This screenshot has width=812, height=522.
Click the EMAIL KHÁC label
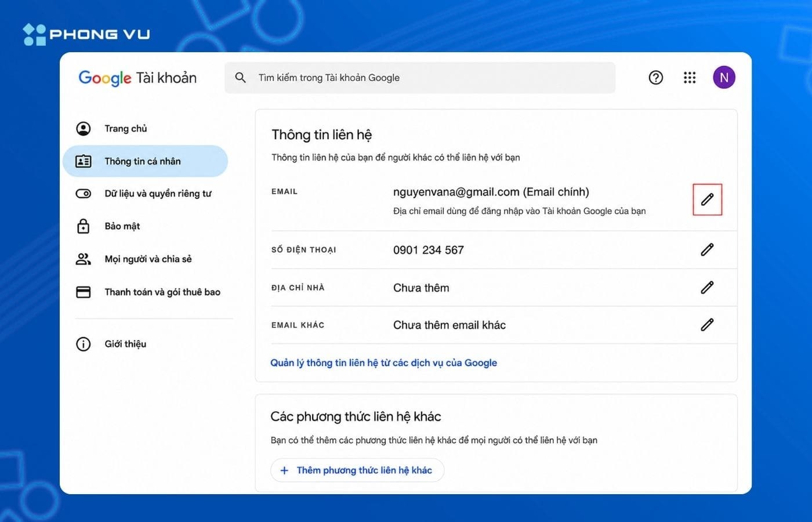coord(298,325)
